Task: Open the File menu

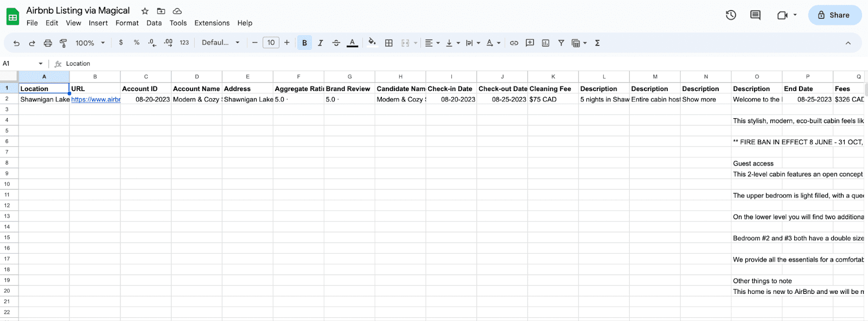Action: pyautogui.click(x=32, y=23)
